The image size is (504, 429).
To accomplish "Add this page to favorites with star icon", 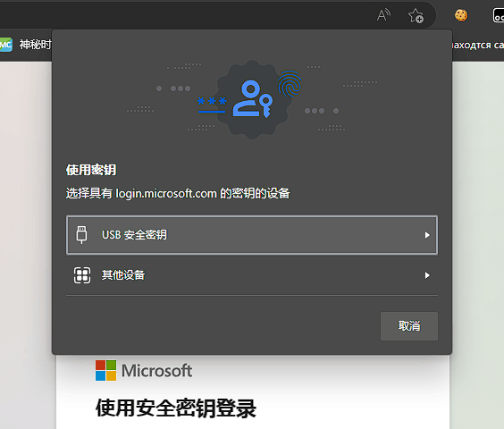I will (x=416, y=15).
